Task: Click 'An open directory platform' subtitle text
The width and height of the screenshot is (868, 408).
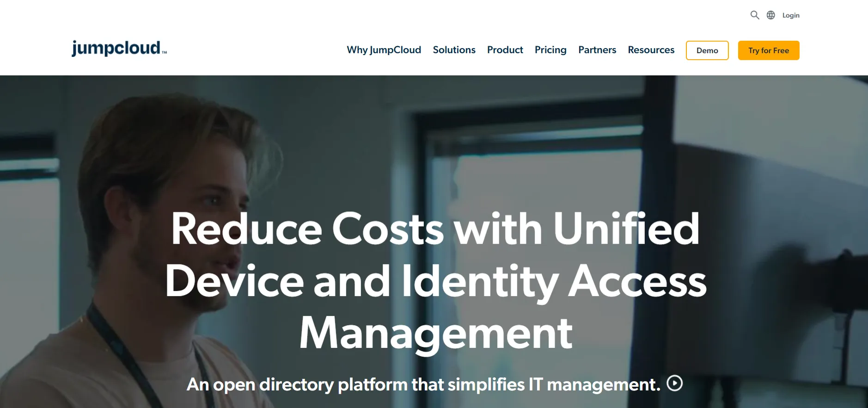Action: 423,384
